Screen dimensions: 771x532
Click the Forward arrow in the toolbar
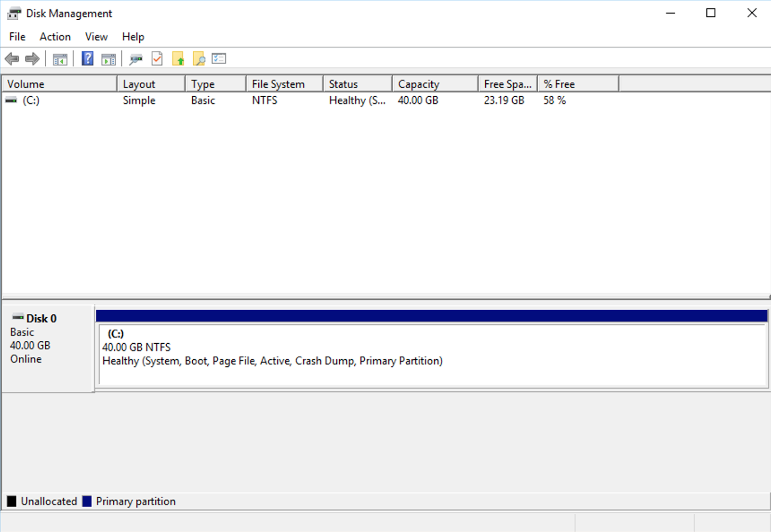tap(32, 59)
